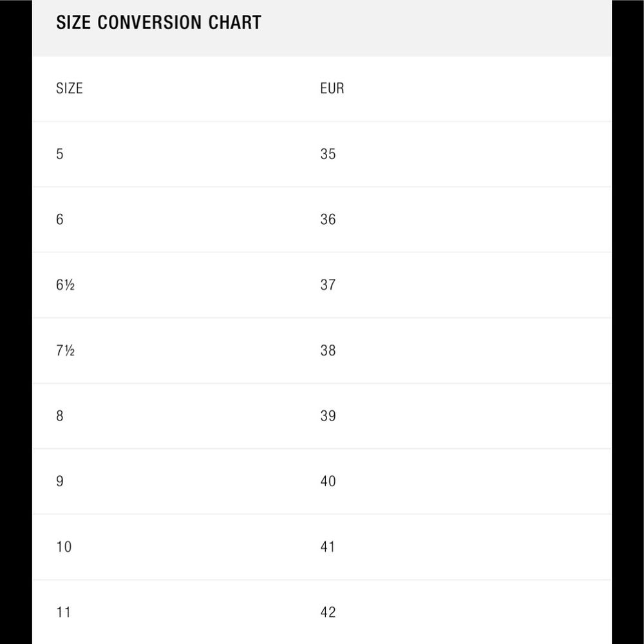Click the Size Conversion Chart heading
This screenshot has width=644, height=644.
(x=158, y=22)
